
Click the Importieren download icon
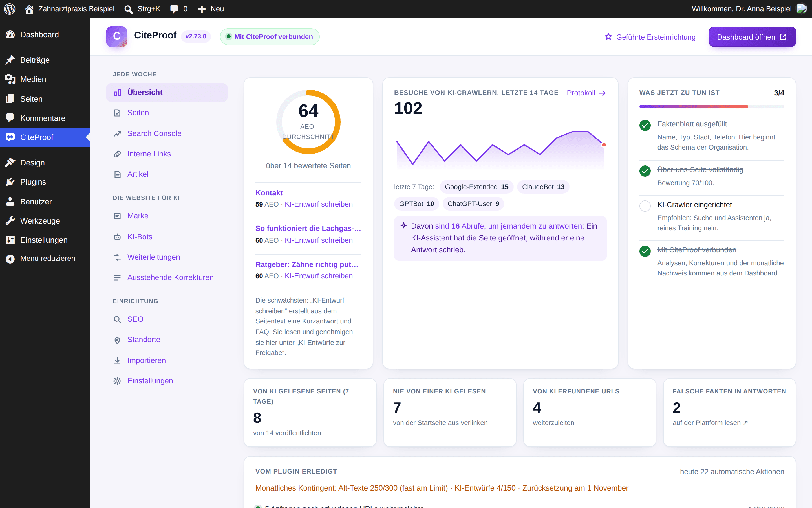point(117,360)
